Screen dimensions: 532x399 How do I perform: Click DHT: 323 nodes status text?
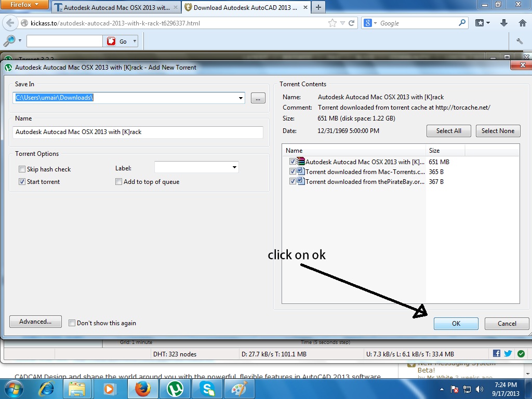tap(175, 354)
